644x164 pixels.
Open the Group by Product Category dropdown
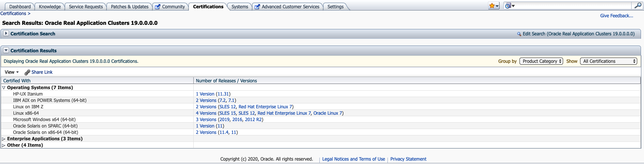point(541,61)
